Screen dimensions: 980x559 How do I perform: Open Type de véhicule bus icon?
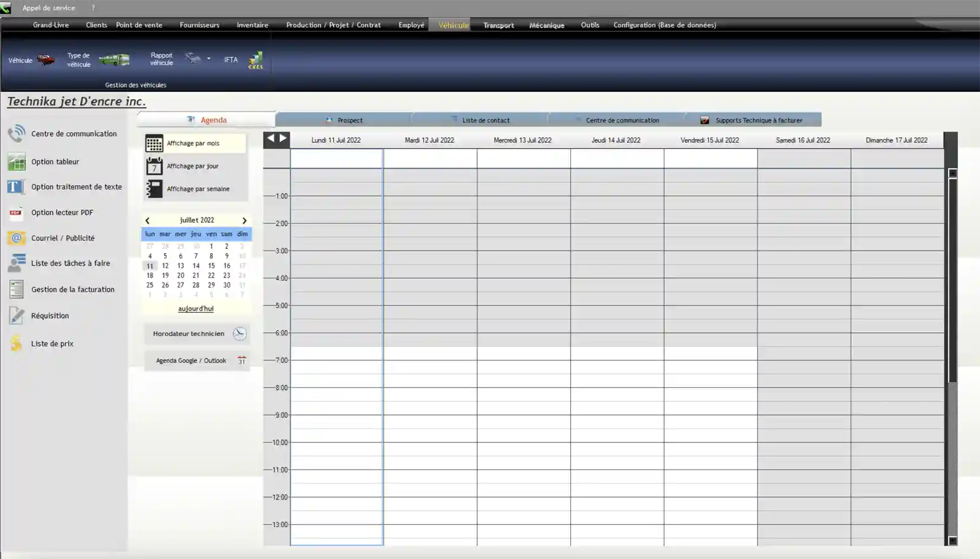pyautogui.click(x=114, y=59)
